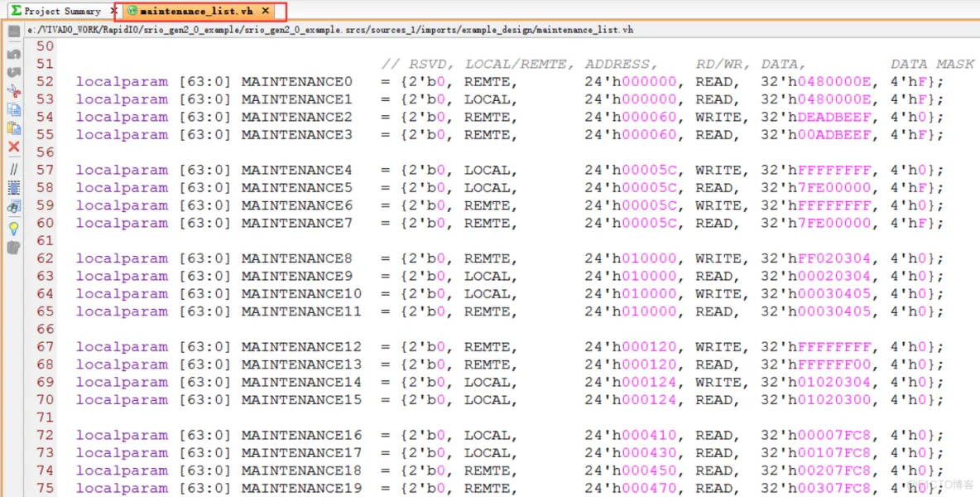Click DATA MASK in the header comment
Screen dimensions: 980x497
[x=933, y=65]
